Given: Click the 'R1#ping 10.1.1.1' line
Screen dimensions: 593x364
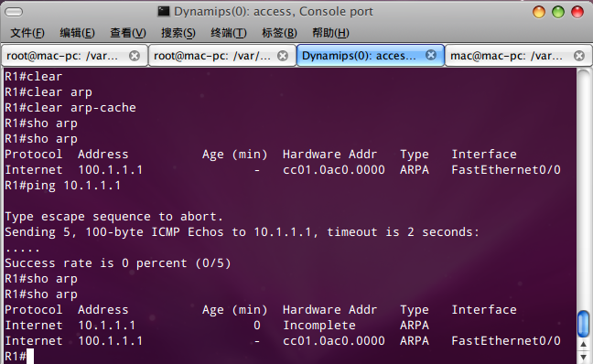Looking at the screenshot, I should click(x=63, y=186).
